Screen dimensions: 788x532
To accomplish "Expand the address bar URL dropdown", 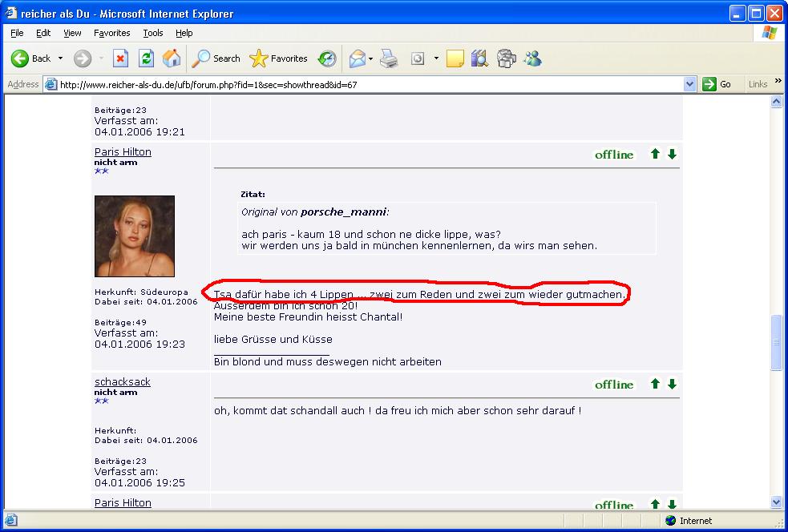I will pyautogui.click(x=690, y=84).
